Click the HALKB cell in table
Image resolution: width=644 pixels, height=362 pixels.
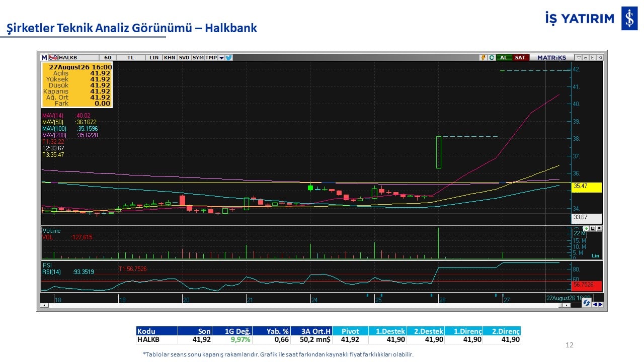point(157,339)
